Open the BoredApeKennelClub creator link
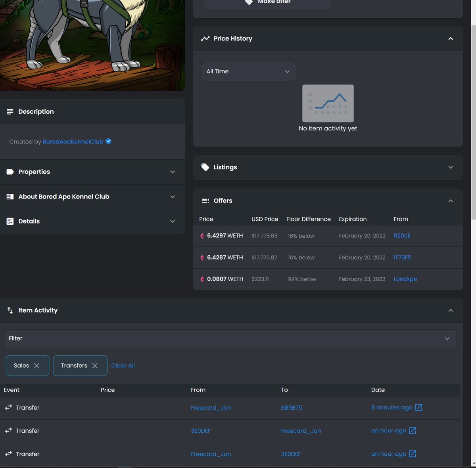Viewport: 476px width, 468px height. 73,141
